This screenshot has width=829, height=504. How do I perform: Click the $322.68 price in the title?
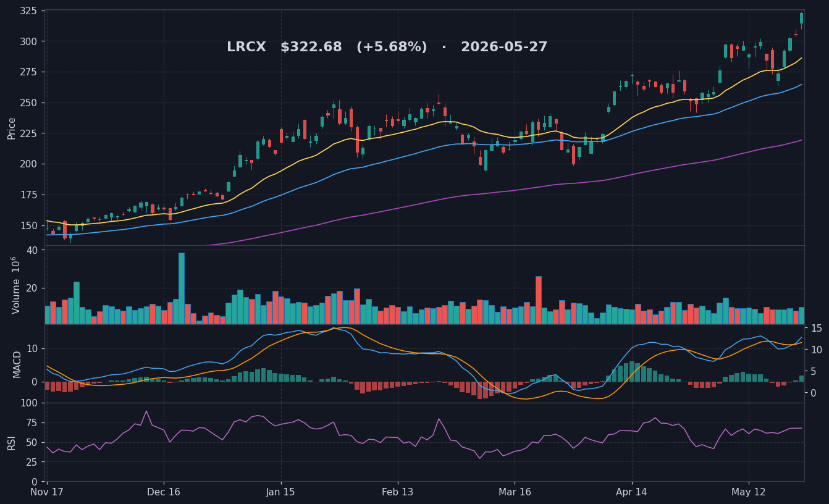311,48
